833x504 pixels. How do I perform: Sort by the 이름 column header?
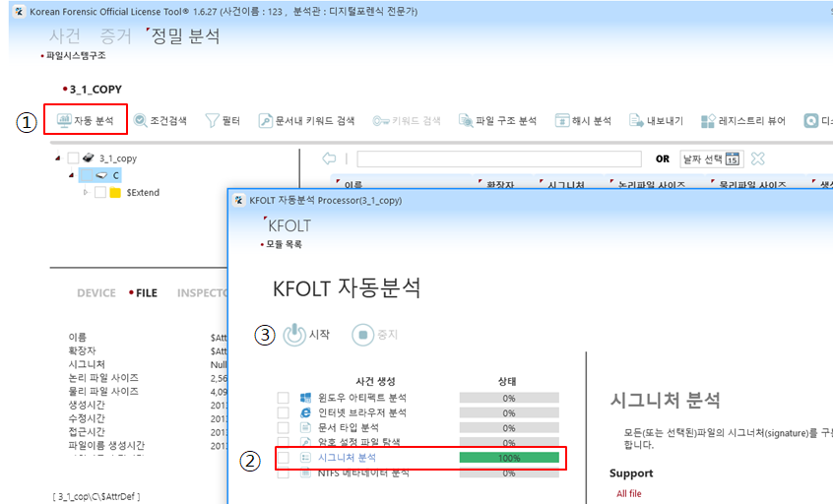[353, 184]
